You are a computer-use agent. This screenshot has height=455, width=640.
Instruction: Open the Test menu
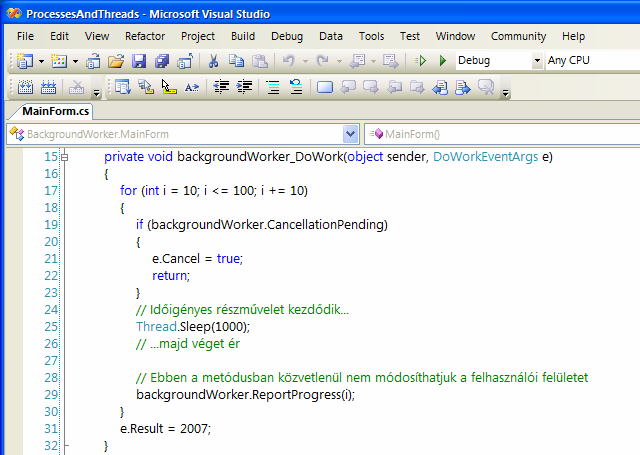[x=409, y=36]
